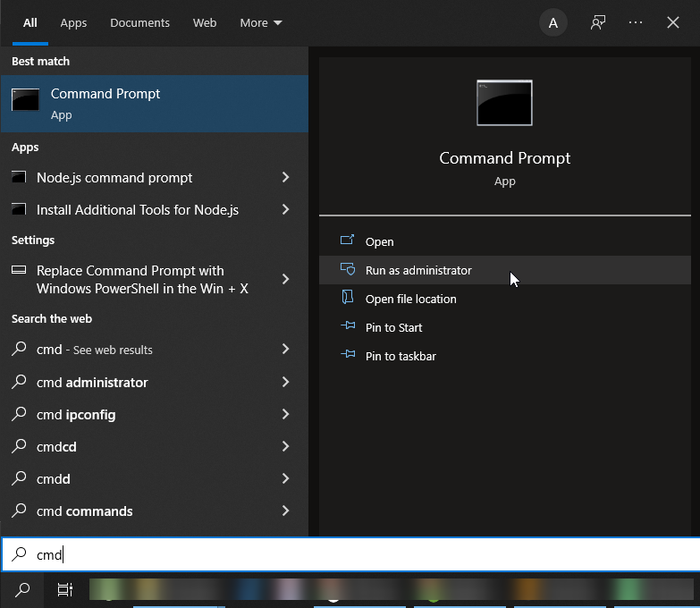The width and height of the screenshot is (700, 608).
Task: Select 'cmd administrator' web suggestion
Action: click(155, 382)
